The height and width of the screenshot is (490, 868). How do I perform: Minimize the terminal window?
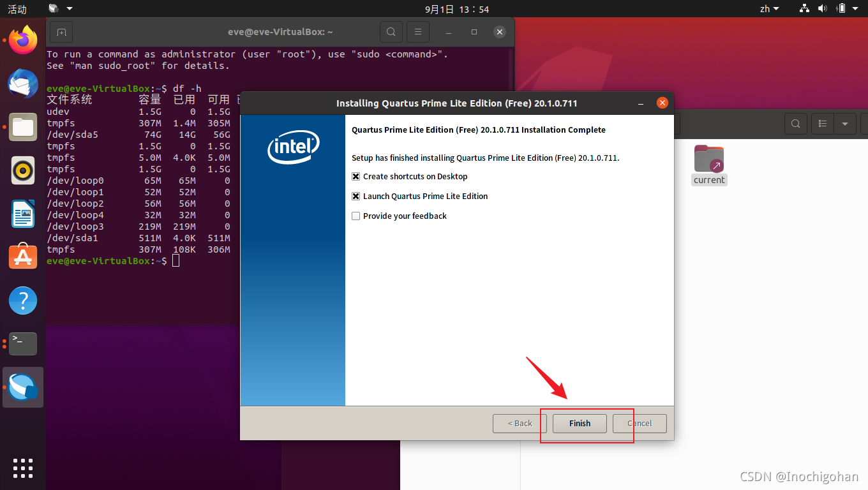449,32
